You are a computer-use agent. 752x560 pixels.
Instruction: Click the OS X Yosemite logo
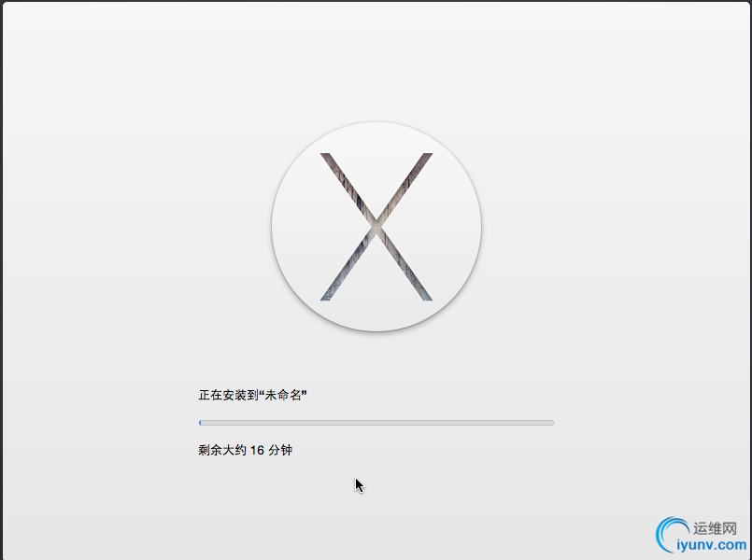[x=376, y=227]
